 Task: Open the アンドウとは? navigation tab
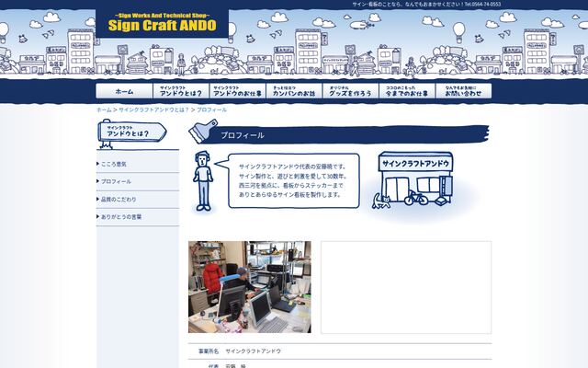pos(181,91)
